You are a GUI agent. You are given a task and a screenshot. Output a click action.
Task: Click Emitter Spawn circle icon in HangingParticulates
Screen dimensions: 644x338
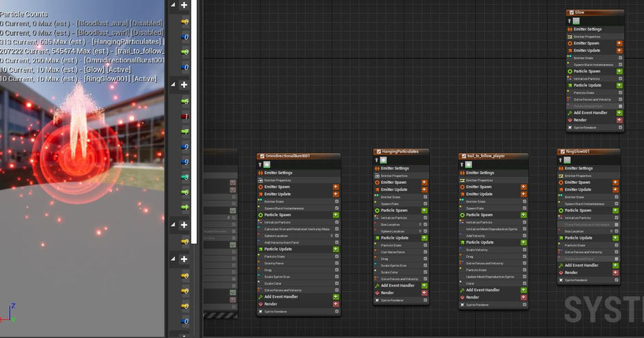[x=376, y=183]
